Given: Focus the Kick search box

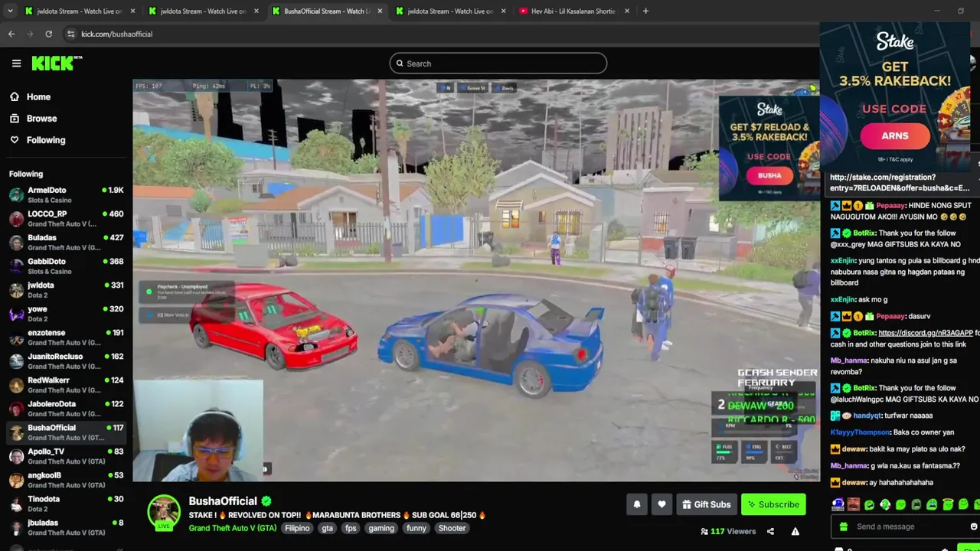Looking at the screenshot, I should click(x=498, y=64).
